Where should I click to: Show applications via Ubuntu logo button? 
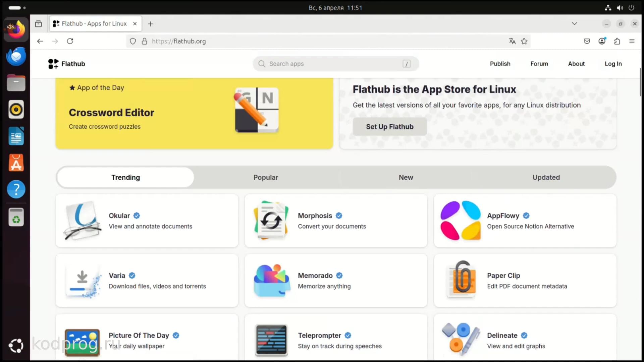click(16, 346)
